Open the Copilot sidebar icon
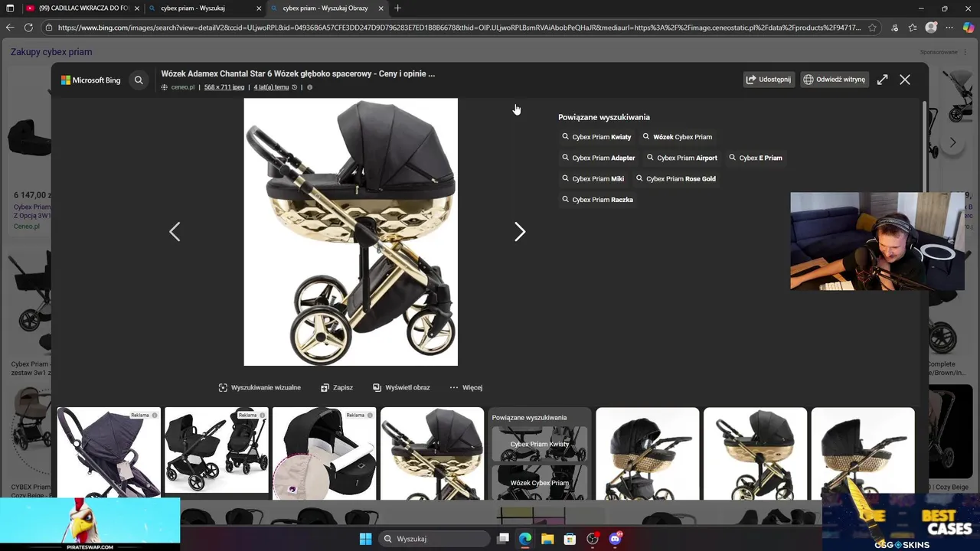Viewport: 980px width, 551px height. pyautogui.click(x=969, y=28)
